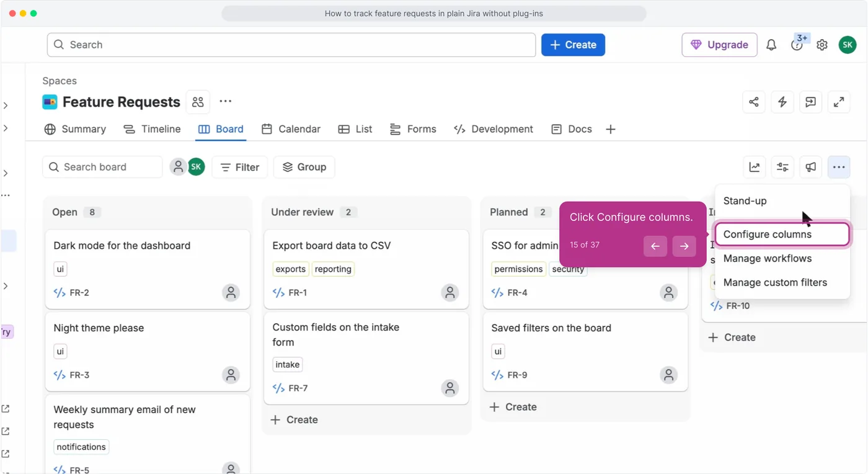This screenshot has width=868, height=474.
Task: Switch to the Timeline tab
Action: click(152, 129)
